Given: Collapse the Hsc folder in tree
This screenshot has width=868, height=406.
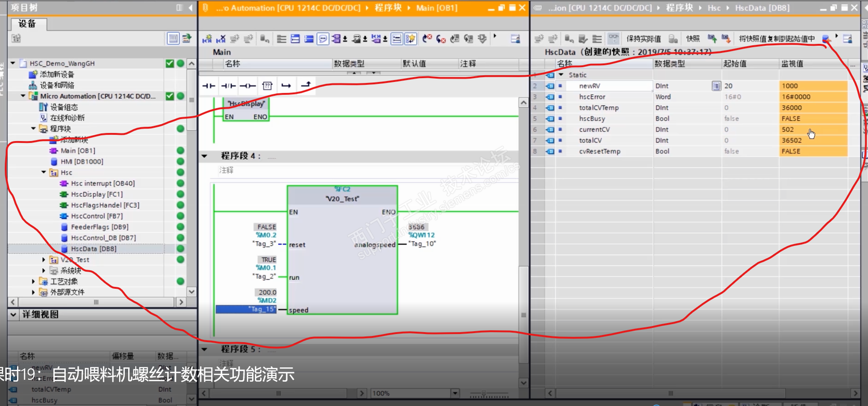Looking at the screenshot, I should tap(44, 172).
